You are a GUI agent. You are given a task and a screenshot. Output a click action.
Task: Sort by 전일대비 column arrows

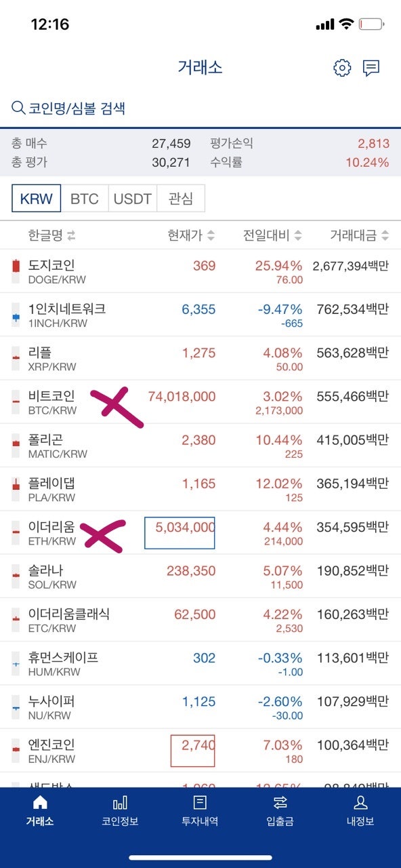(298, 236)
